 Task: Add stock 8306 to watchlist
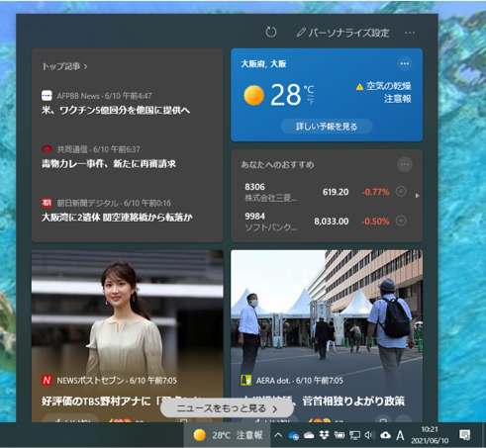[x=401, y=191]
